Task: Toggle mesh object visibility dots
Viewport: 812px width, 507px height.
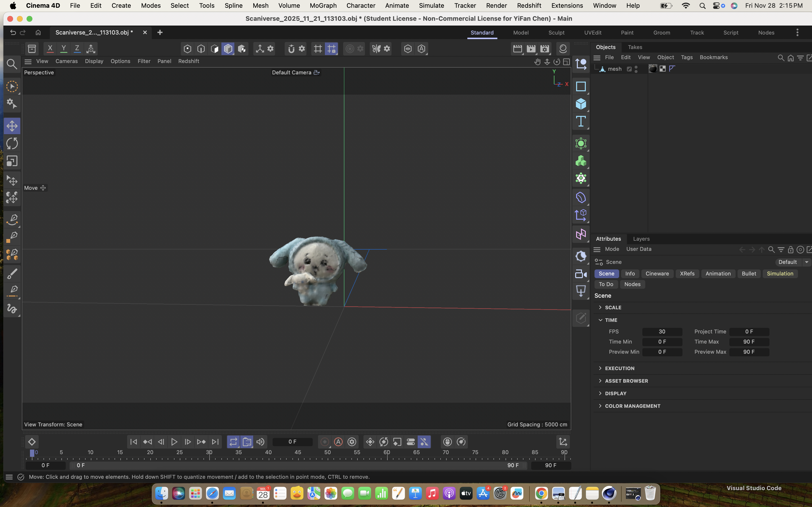Action: (x=636, y=69)
